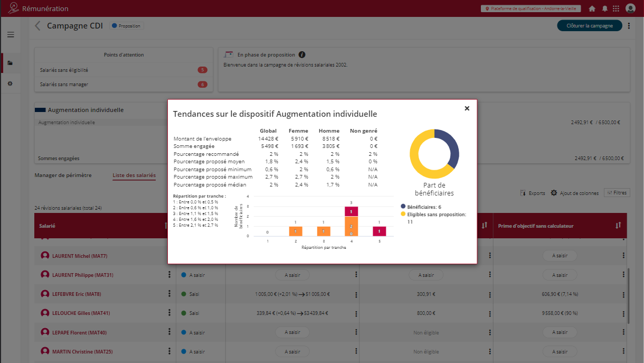Click the red badge 5 for Salariés sans éligibilité

pos(203,70)
